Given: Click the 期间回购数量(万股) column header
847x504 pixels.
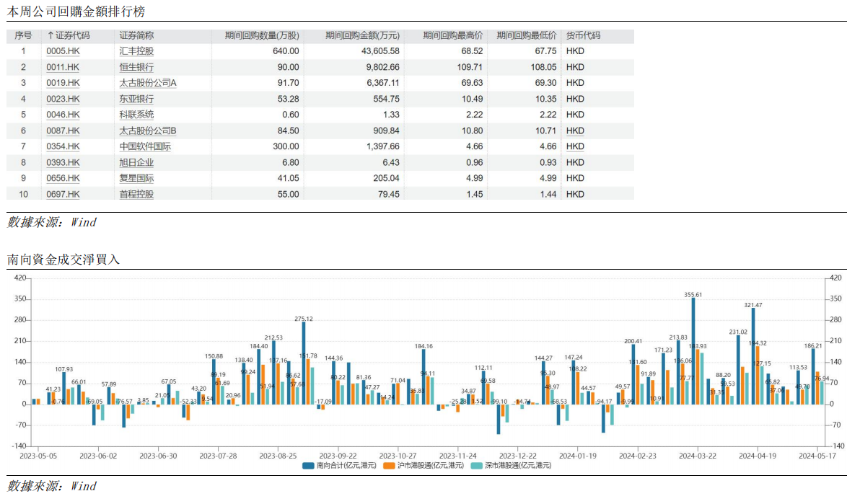Looking at the screenshot, I should point(262,35).
